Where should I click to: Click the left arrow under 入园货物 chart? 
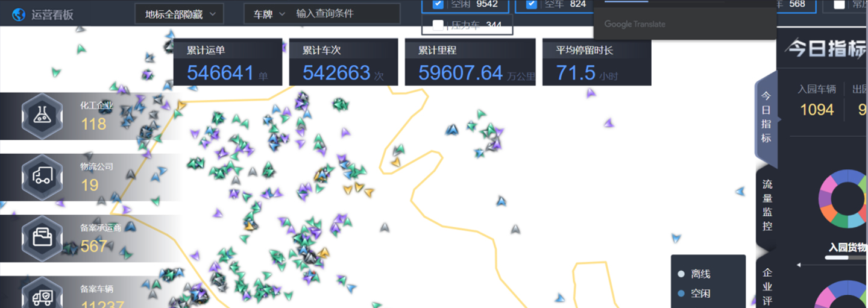tap(799, 265)
